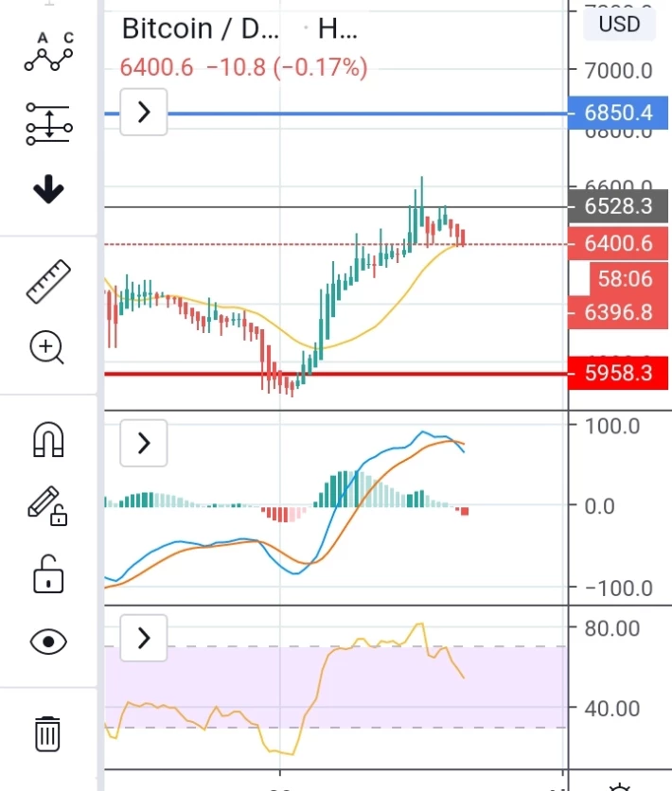Open the position and forecast tools
The width and height of the screenshot is (672, 791).
48,124
